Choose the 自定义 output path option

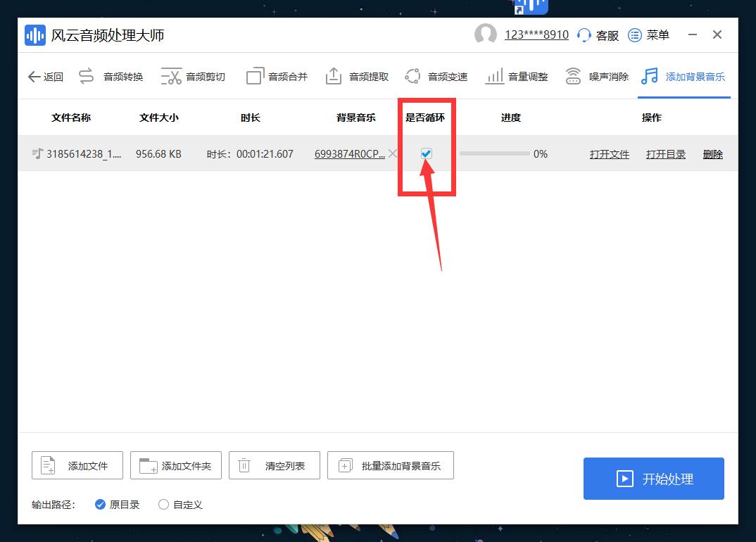(162, 505)
